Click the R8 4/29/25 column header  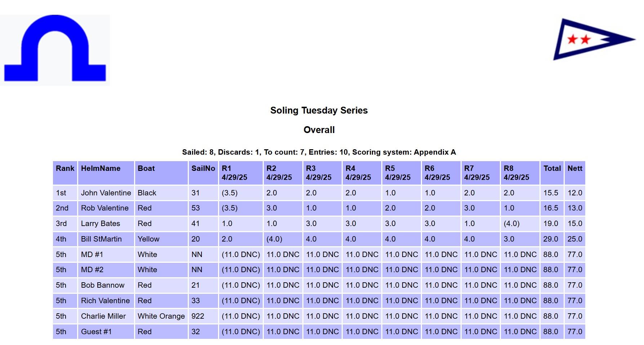(x=520, y=173)
